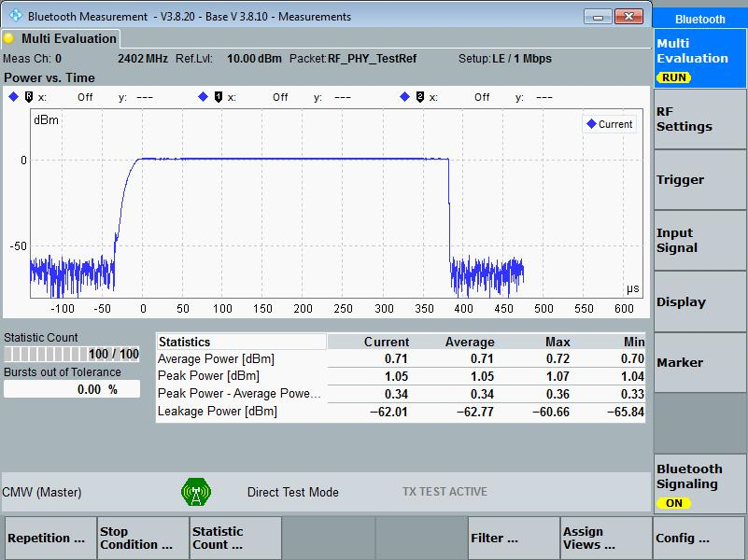This screenshot has width=748, height=560.
Task: Select marker 1 icon above the graph
Action: [x=219, y=97]
